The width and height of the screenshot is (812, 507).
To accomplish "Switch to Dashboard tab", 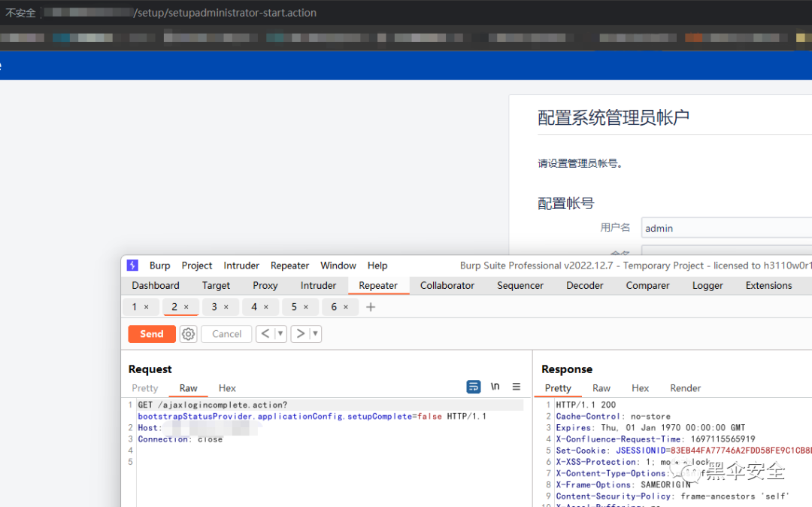I will (x=156, y=285).
